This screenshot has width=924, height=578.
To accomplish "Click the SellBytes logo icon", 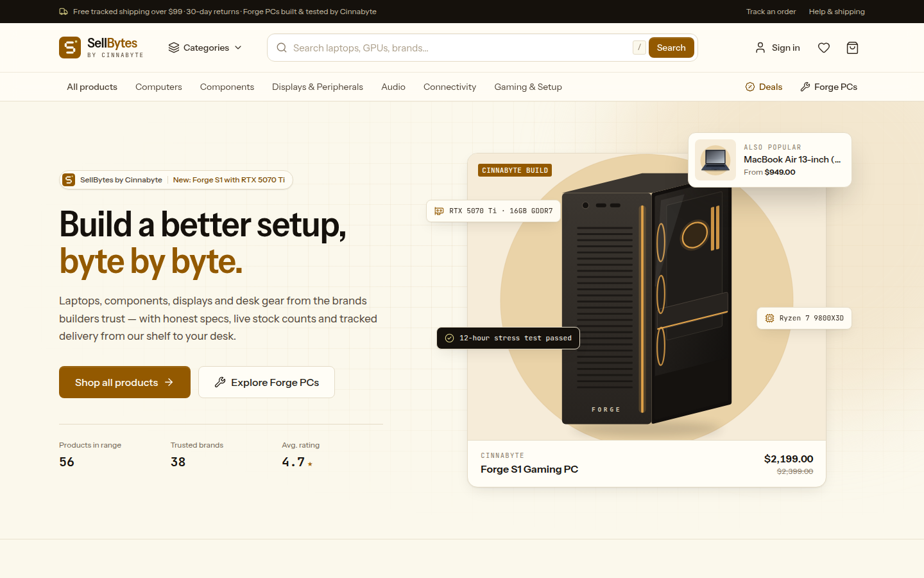I will 70,48.
